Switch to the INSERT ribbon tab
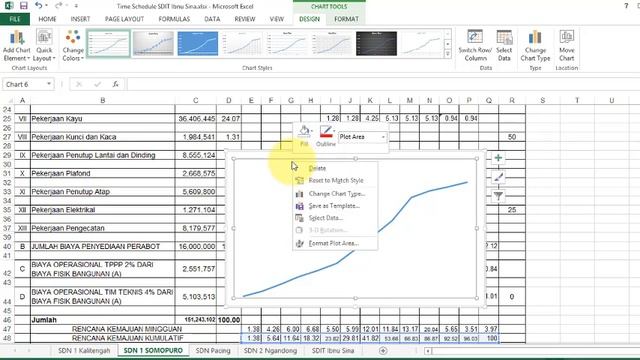 80,19
